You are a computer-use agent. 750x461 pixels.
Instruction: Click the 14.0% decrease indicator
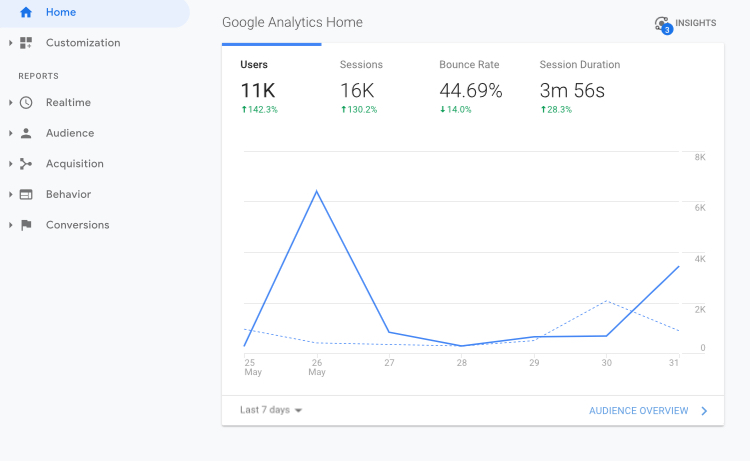point(455,110)
